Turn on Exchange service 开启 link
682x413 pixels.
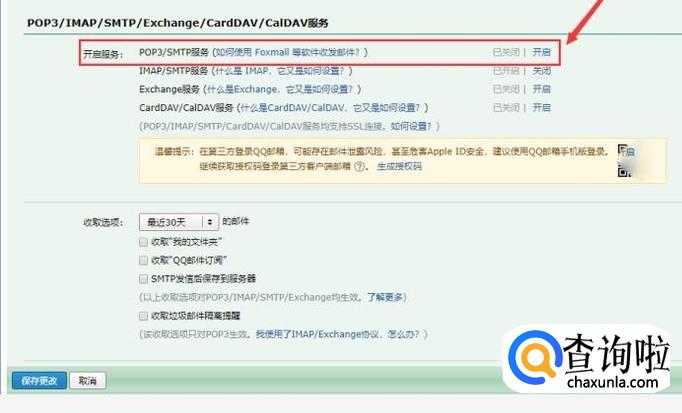point(542,89)
